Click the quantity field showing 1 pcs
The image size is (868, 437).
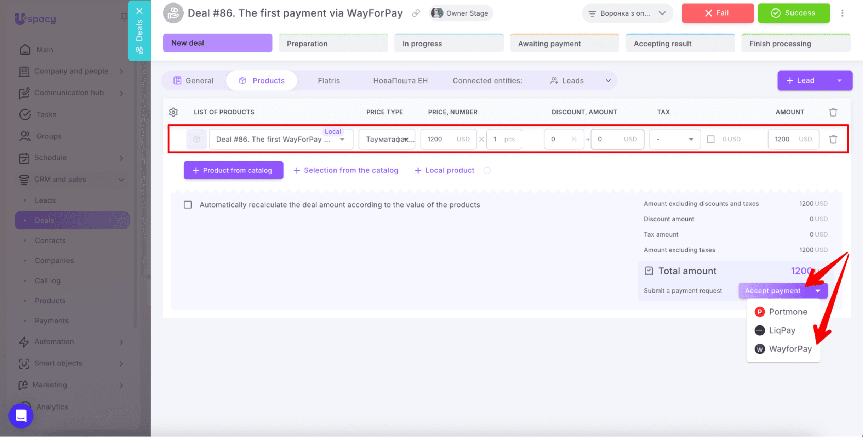coord(504,139)
